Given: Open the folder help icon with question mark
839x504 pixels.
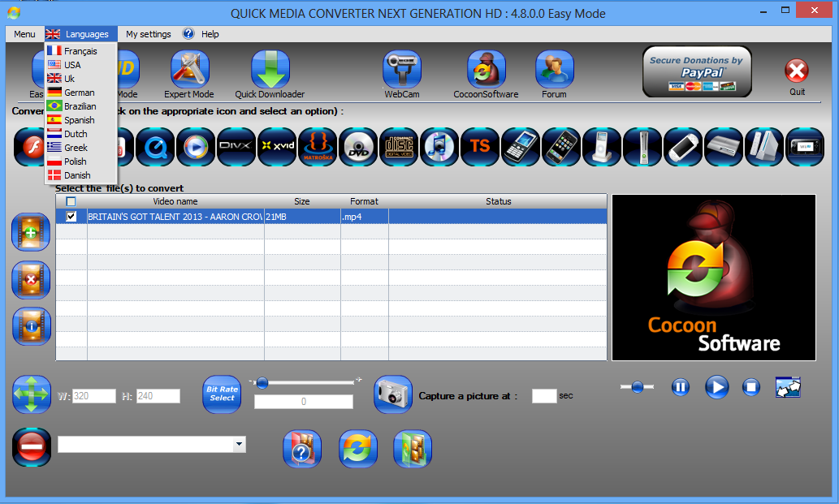Looking at the screenshot, I should 302,449.
